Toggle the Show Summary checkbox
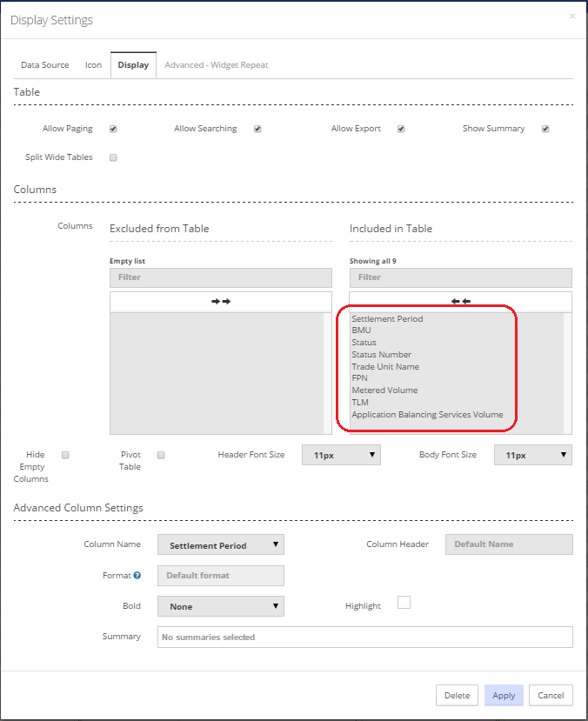Viewport: 588px width, 721px height. tap(545, 129)
